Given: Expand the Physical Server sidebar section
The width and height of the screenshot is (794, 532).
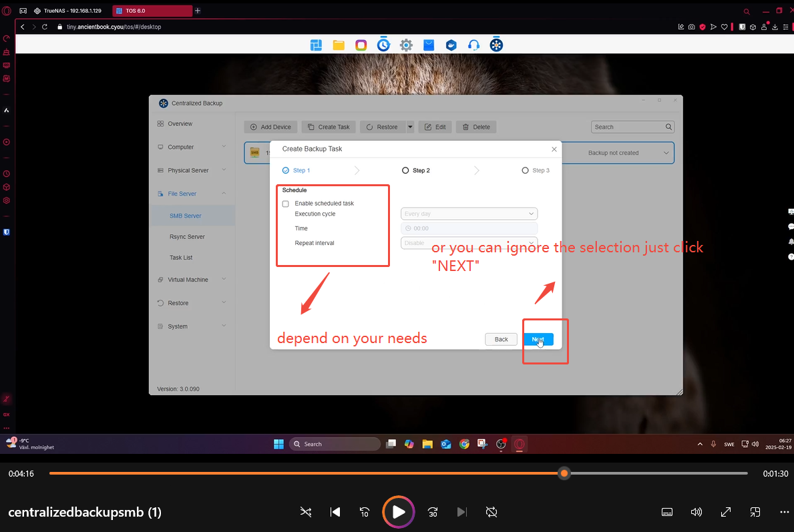Looking at the screenshot, I should (x=224, y=170).
